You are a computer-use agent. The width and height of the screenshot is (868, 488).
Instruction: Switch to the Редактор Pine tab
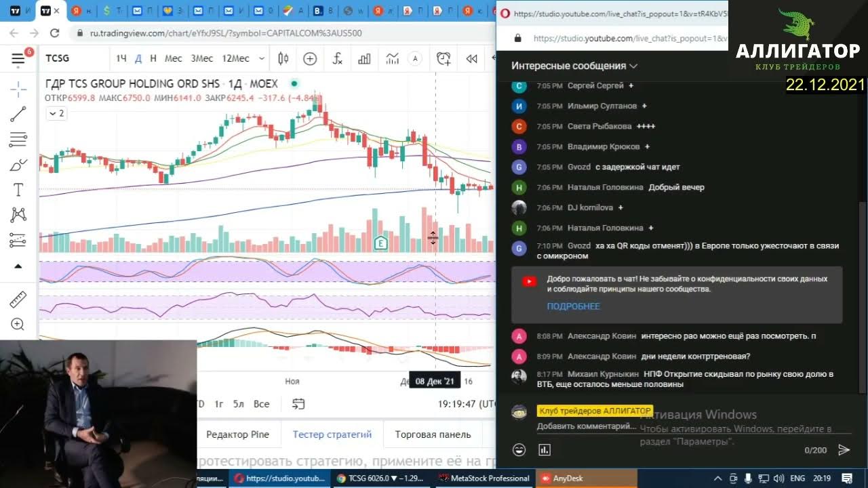[x=237, y=434]
